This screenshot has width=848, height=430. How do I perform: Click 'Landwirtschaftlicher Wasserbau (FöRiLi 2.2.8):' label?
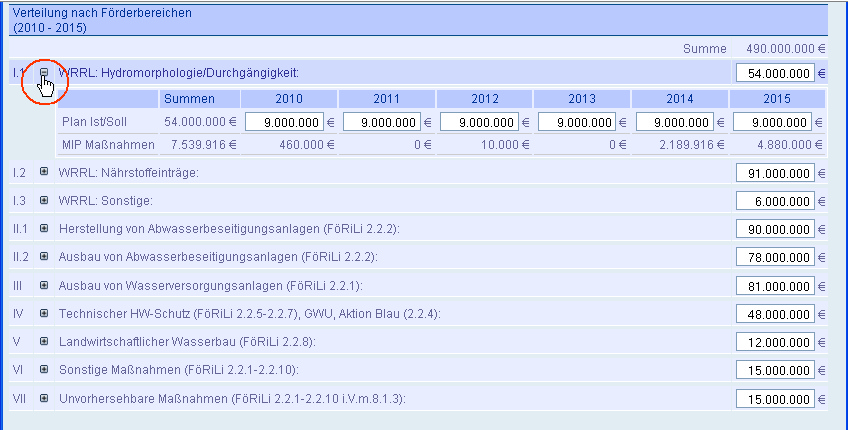[x=187, y=342]
